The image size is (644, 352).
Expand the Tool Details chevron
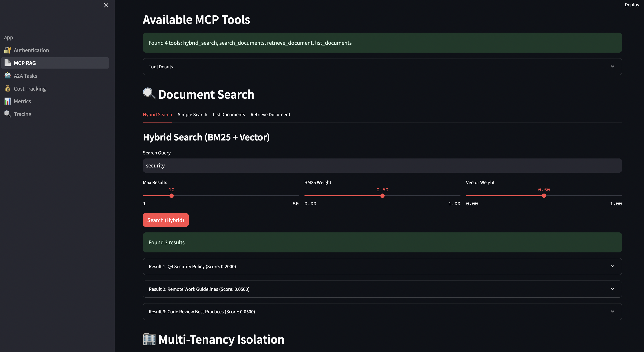pos(612,66)
